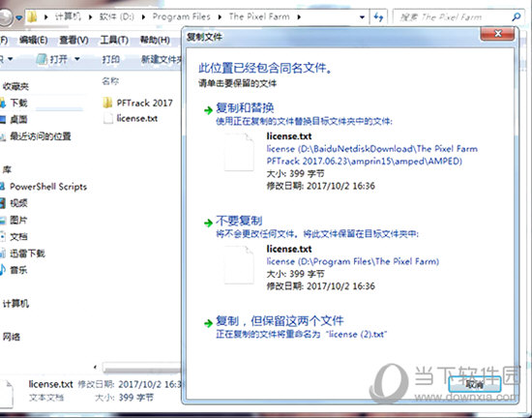Click the green arrow beside 复制，但保留这两个文件
This screenshot has width=532, height=418.
point(208,323)
